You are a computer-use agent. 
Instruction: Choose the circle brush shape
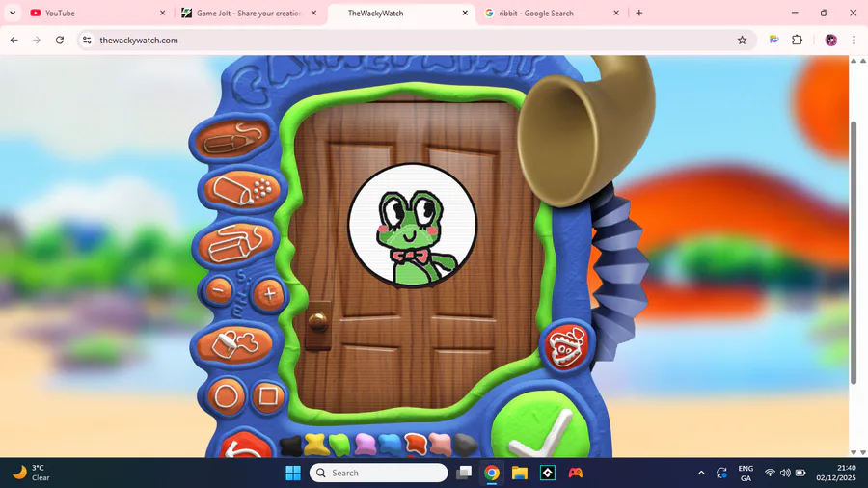(226, 396)
